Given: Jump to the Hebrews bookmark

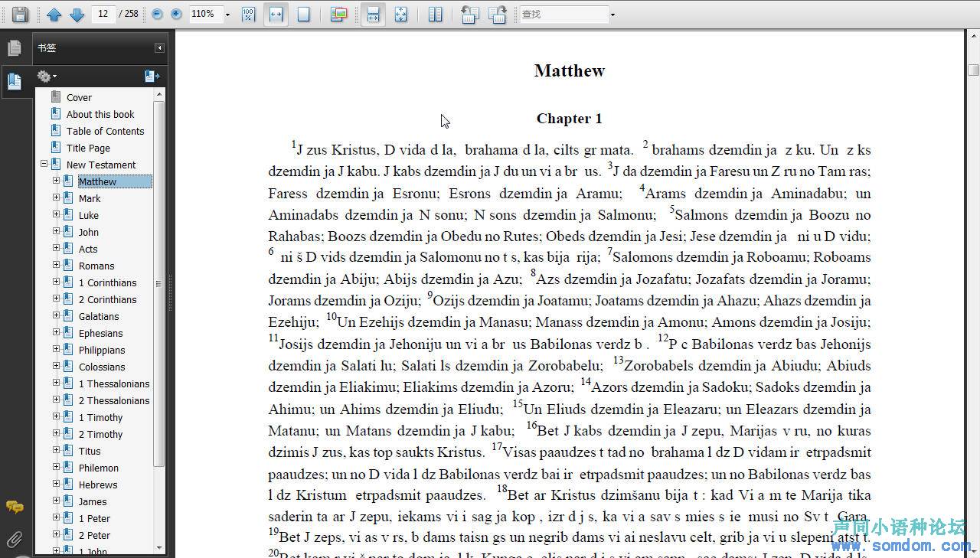Looking at the screenshot, I should tap(98, 485).
